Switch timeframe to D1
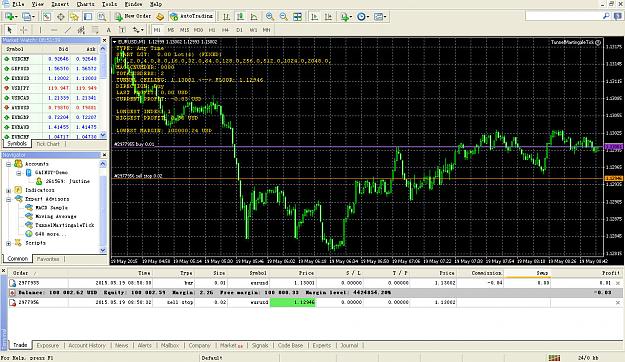 [x=239, y=30]
